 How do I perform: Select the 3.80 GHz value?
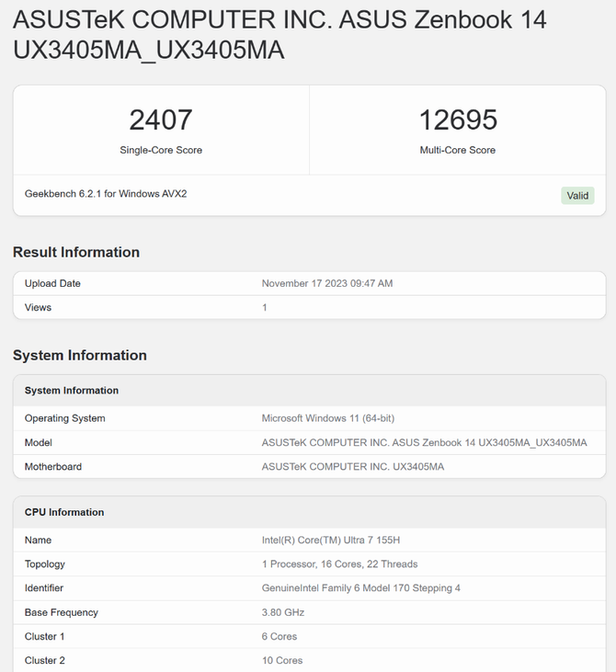283,612
